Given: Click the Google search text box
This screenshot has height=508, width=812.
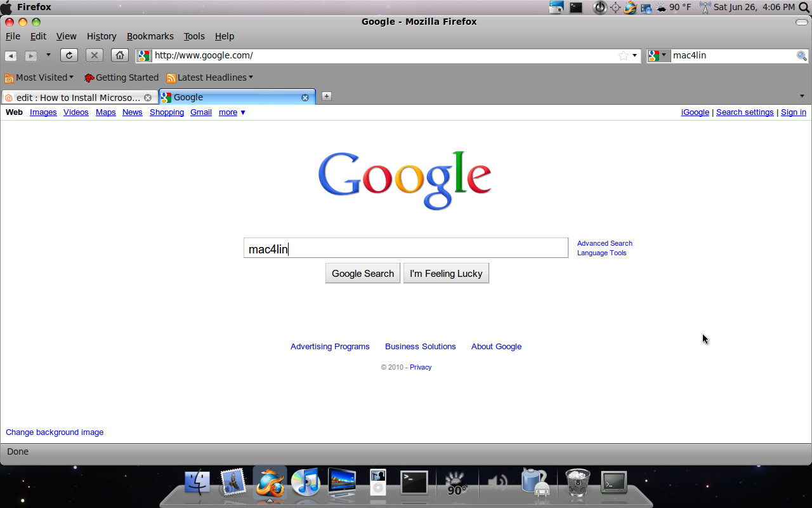Looking at the screenshot, I should pos(406,248).
